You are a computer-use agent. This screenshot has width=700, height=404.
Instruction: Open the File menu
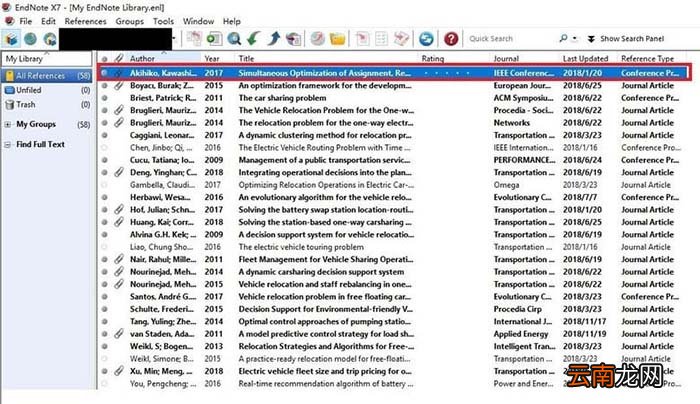coord(25,21)
